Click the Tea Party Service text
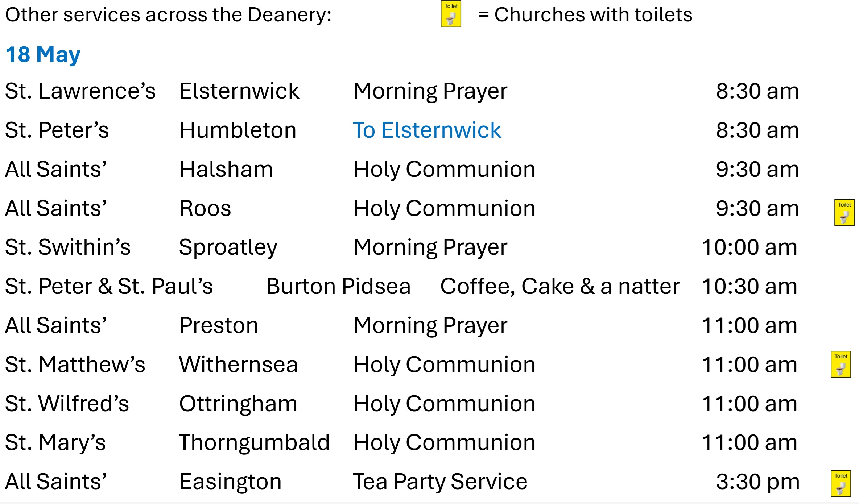Viewport: 859px width, 504px height. click(440, 482)
